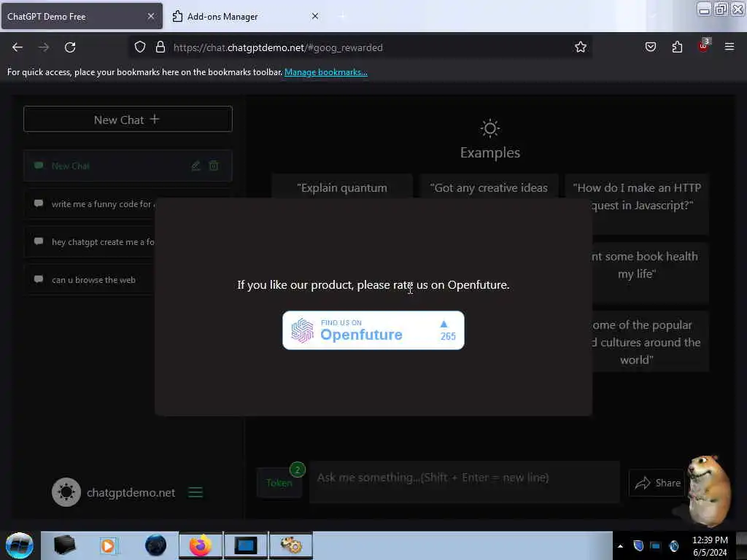The height and width of the screenshot is (560, 747).
Task: Open the 'write me a funny code' chat
Action: tap(90, 204)
